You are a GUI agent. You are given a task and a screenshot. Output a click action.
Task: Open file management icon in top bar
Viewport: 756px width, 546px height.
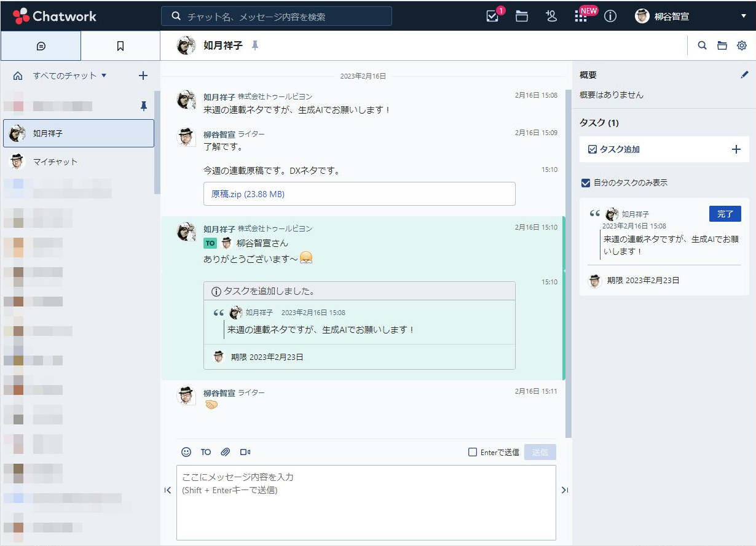click(522, 17)
